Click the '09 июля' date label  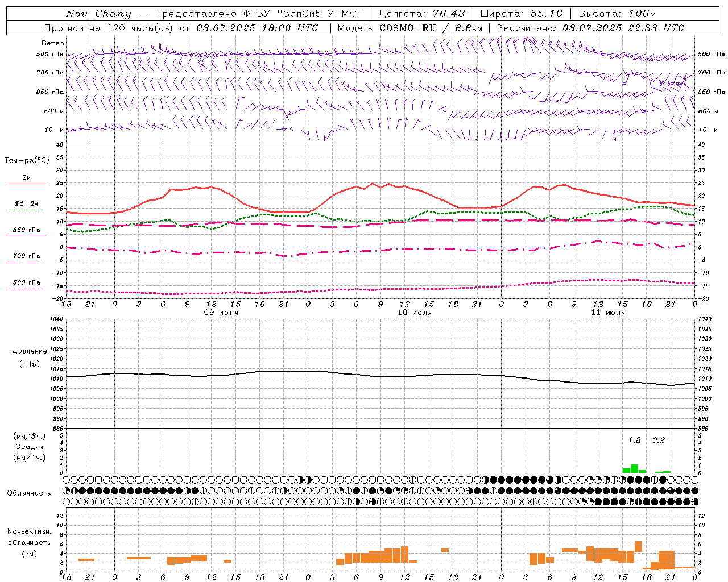(x=221, y=313)
